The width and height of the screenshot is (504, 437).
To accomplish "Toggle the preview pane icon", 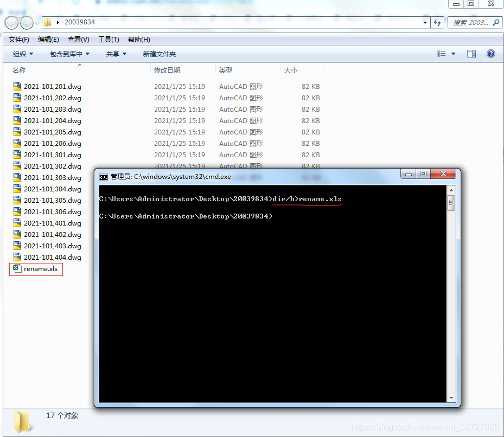I will 471,54.
